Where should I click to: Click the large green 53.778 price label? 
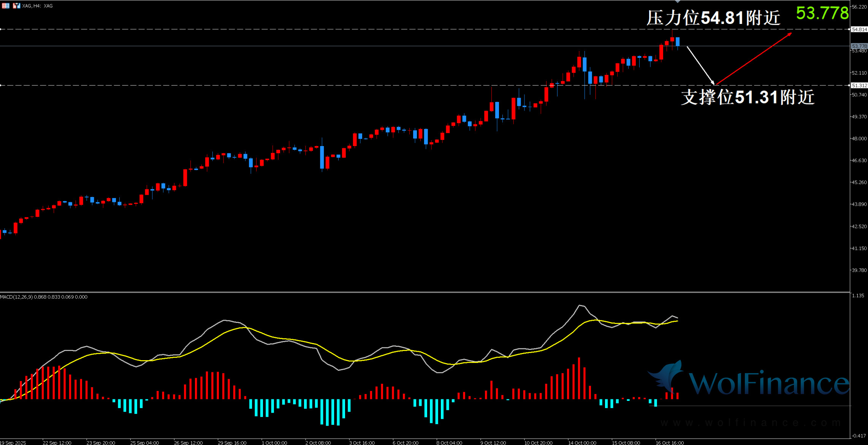[822, 13]
